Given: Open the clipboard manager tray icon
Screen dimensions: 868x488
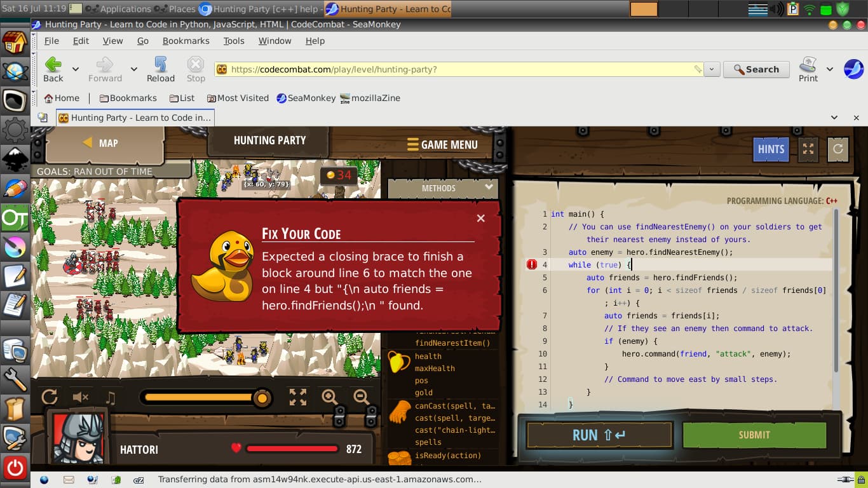Looking at the screenshot, I should (793, 9).
